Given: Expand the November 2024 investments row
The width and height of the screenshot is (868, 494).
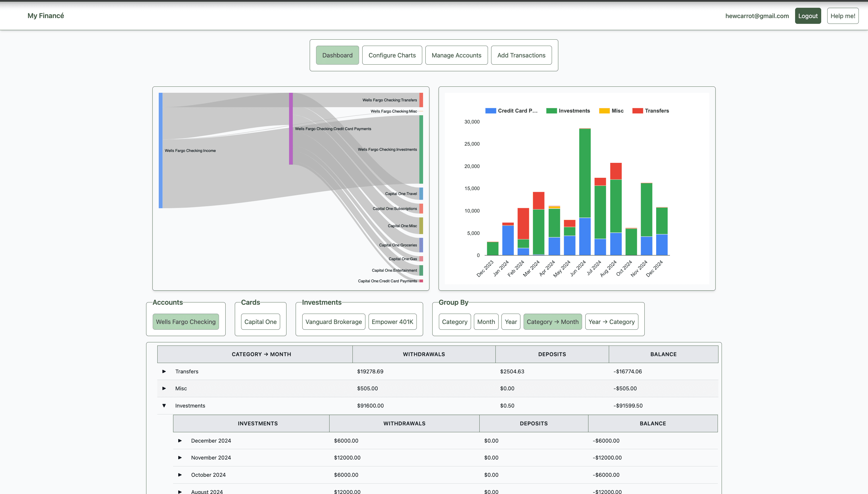Looking at the screenshot, I should point(180,458).
